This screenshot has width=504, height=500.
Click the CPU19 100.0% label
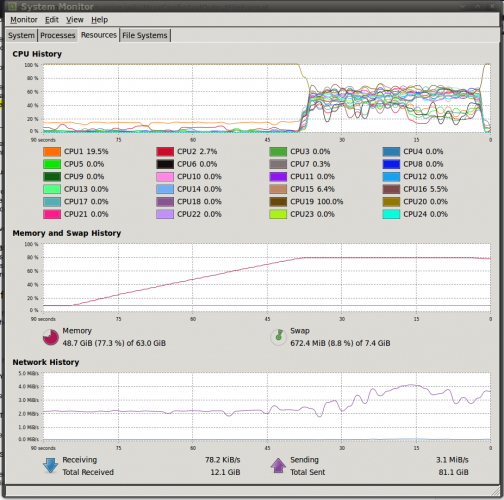tap(316, 202)
